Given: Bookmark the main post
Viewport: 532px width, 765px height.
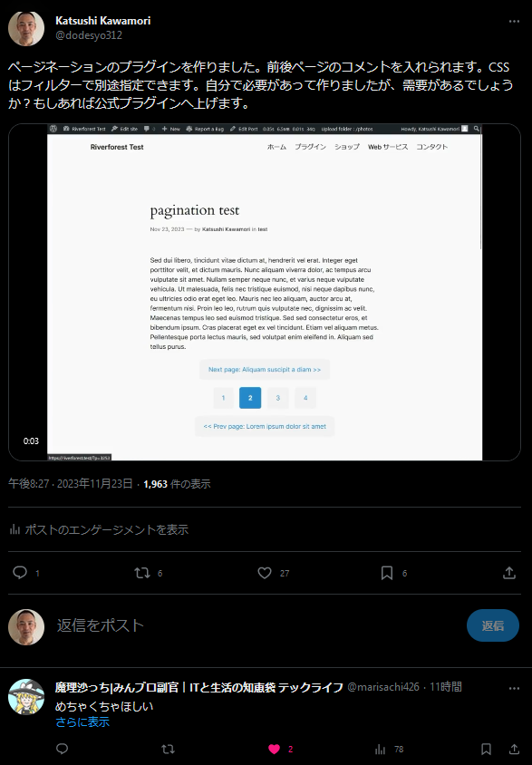Looking at the screenshot, I should [x=387, y=573].
